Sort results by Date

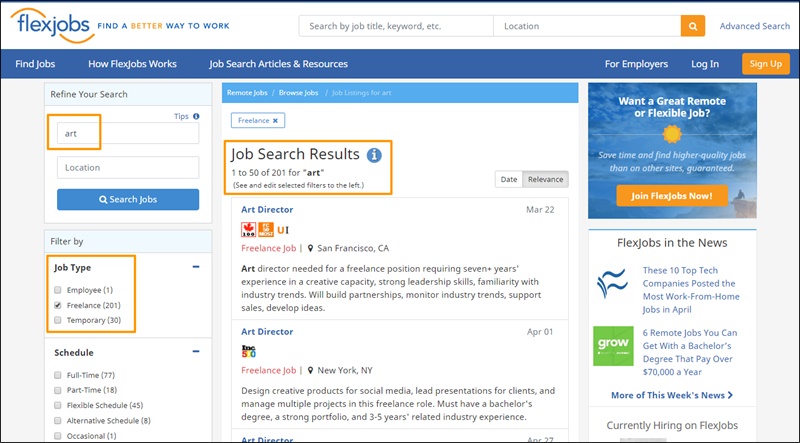click(x=509, y=179)
